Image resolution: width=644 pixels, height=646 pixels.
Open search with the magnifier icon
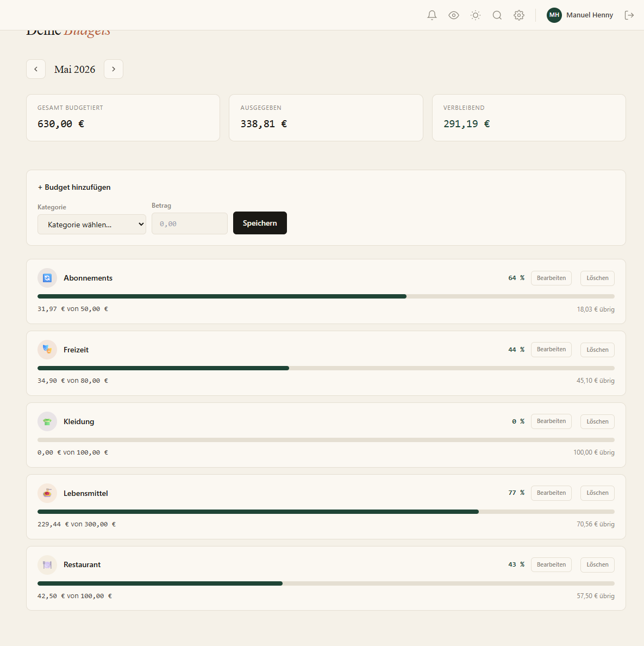(497, 15)
